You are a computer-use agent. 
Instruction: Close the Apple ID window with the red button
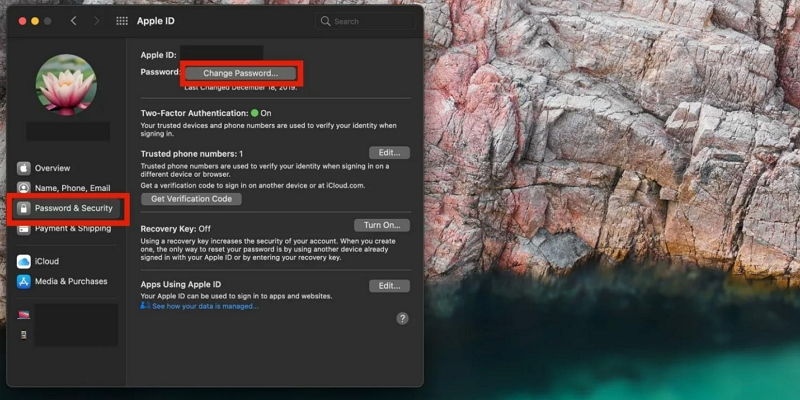[22, 21]
